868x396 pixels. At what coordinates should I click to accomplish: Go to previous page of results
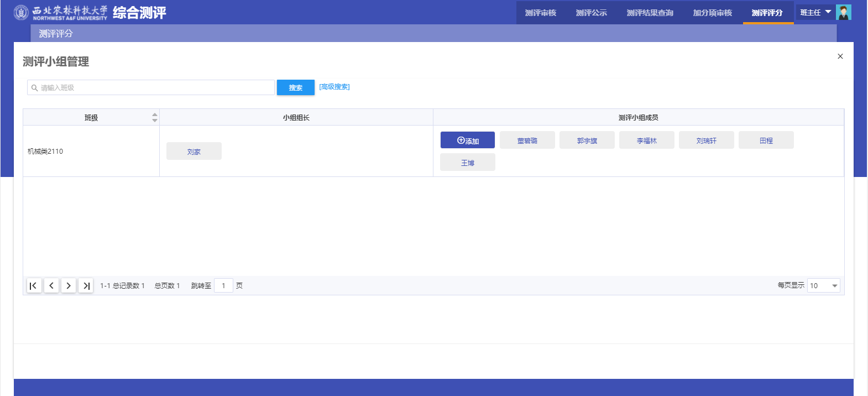pyautogui.click(x=51, y=285)
